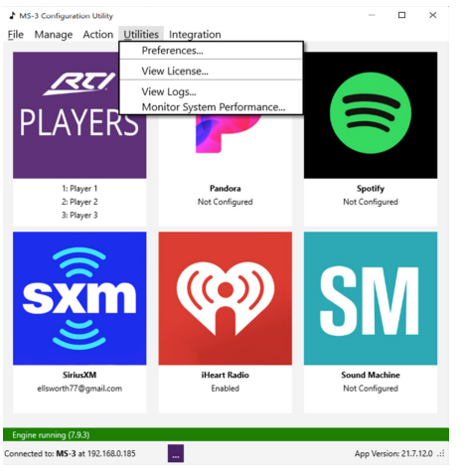Close the Utilities menu

tap(141, 34)
